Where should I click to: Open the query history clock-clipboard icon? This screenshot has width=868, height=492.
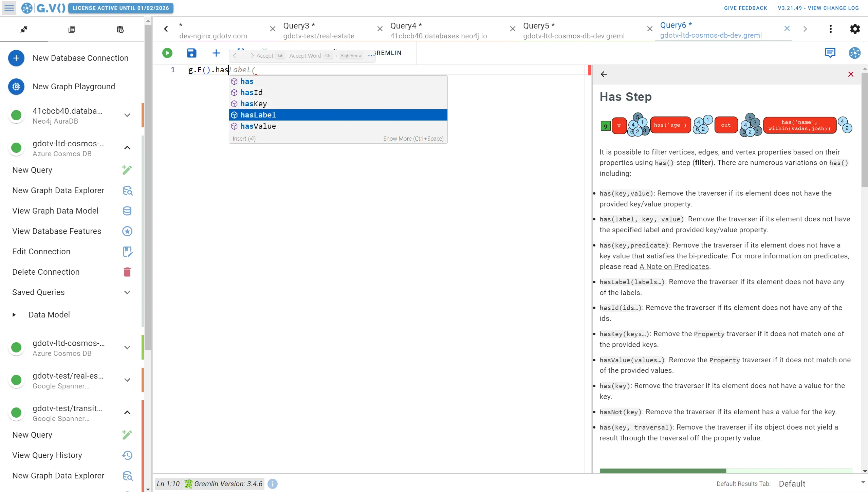[120, 30]
